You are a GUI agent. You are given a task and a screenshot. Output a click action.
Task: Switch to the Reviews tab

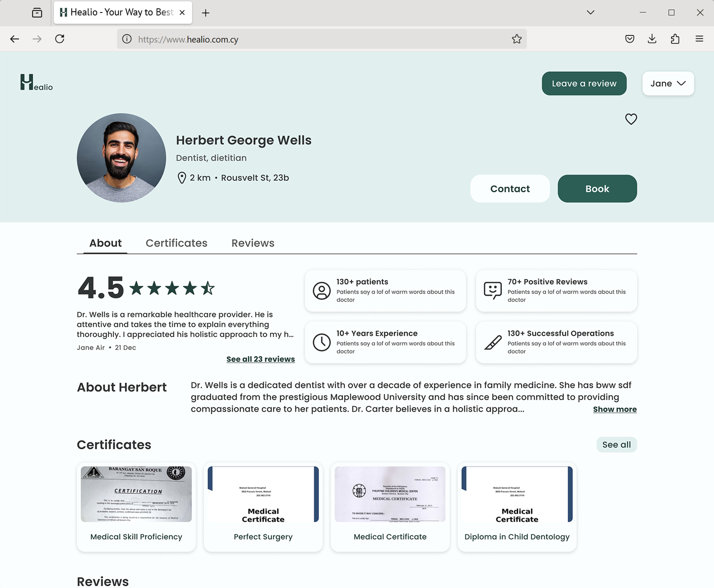pyautogui.click(x=253, y=243)
